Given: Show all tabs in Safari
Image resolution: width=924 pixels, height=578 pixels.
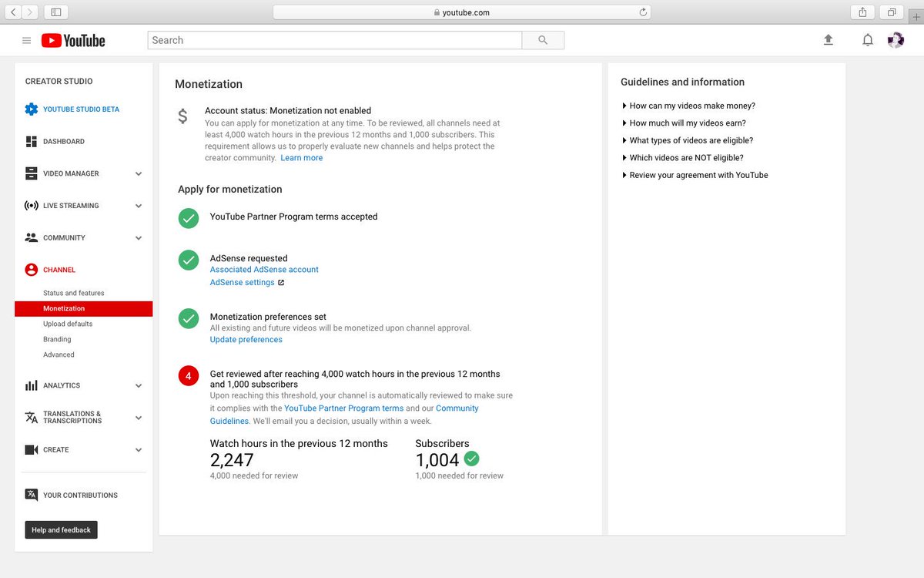Looking at the screenshot, I should tap(892, 12).
